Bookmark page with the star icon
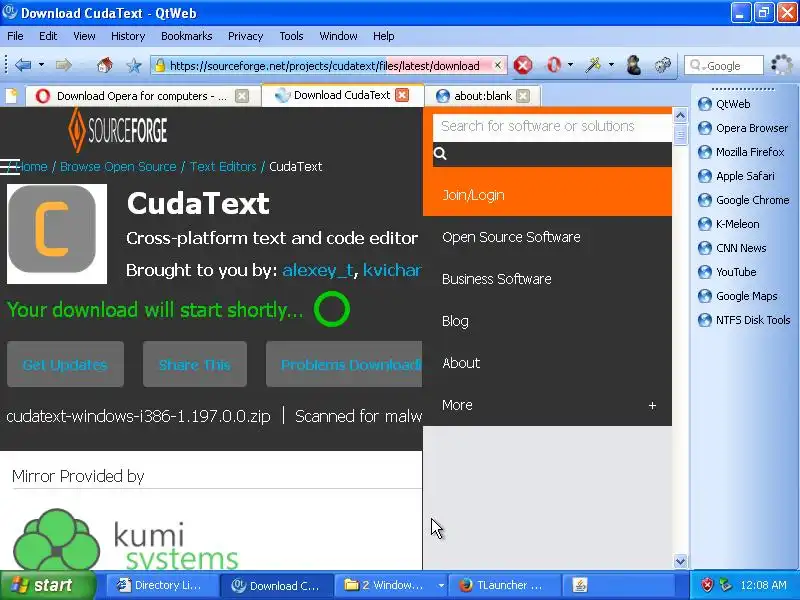The image size is (800, 600). click(134, 65)
